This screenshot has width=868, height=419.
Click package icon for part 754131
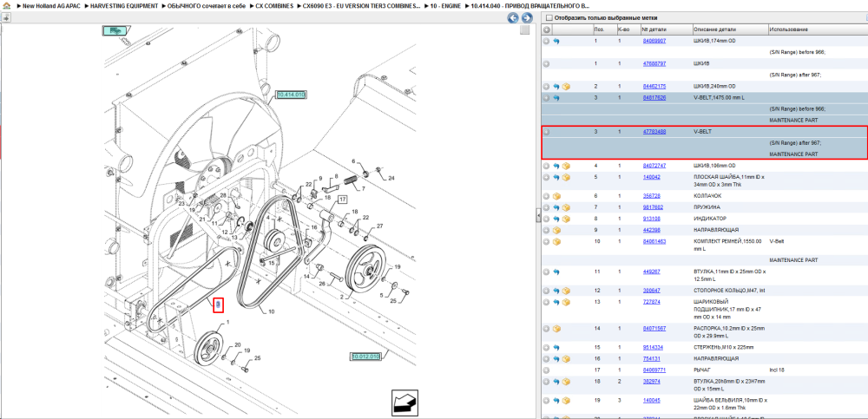(x=566, y=358)
